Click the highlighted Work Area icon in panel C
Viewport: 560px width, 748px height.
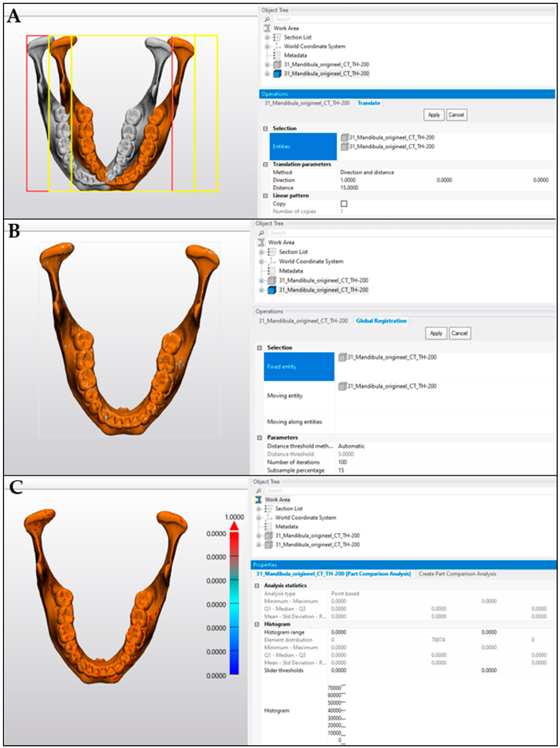[x=258, y=499]
